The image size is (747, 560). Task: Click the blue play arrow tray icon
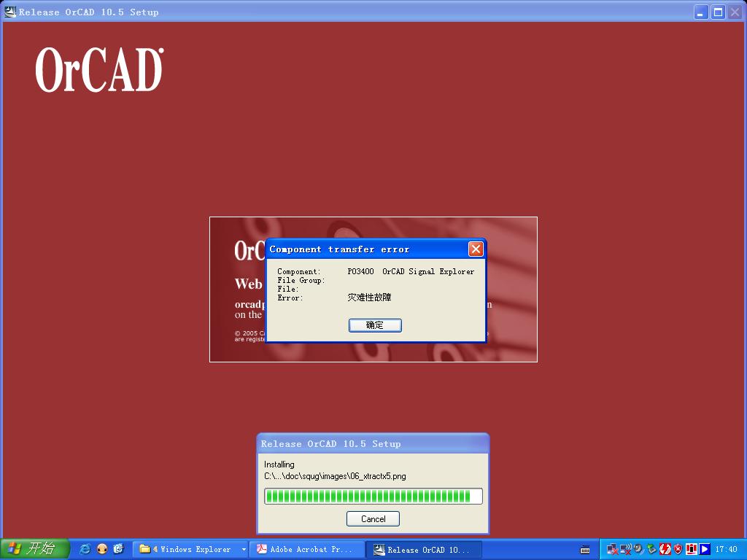[x=705, y=550]
